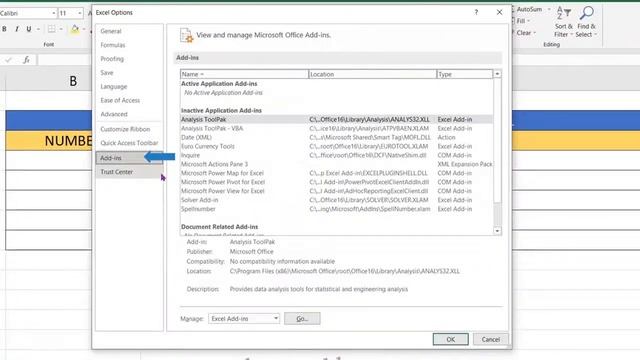Select the Euro Currency Tools row
640x360 pixels.
click(336, 146)
